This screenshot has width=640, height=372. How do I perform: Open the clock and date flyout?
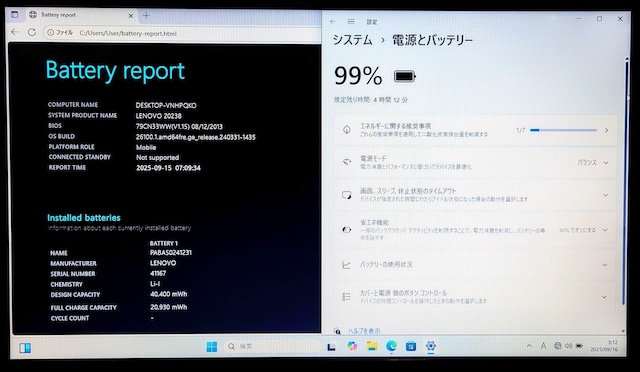604,346
